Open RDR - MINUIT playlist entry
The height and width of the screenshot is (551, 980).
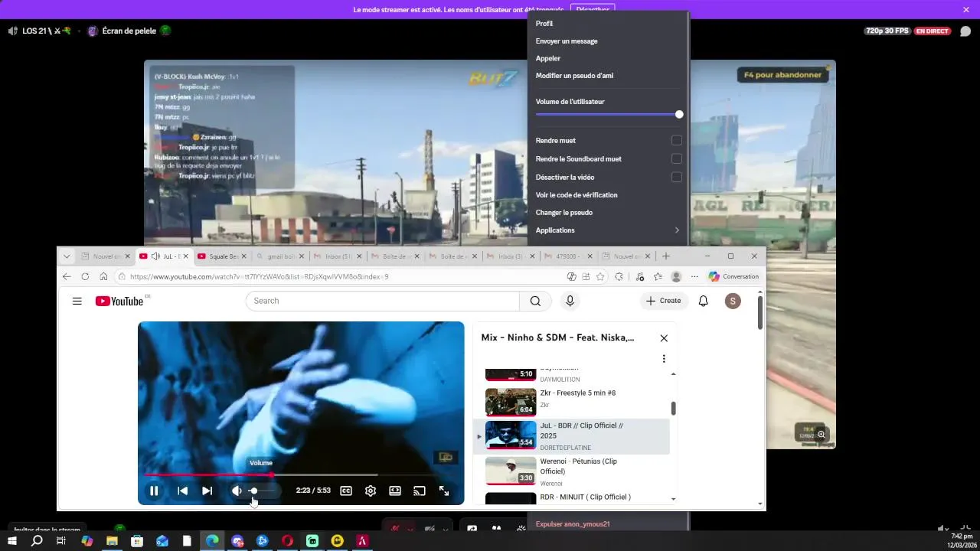pyautogui.click(x=571, y=499)
